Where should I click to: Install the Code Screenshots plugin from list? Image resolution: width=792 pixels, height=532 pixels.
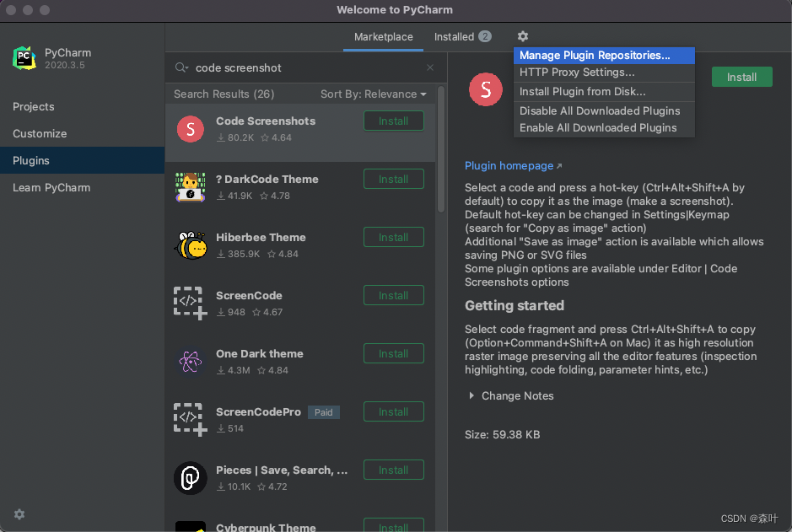(394, 121)
